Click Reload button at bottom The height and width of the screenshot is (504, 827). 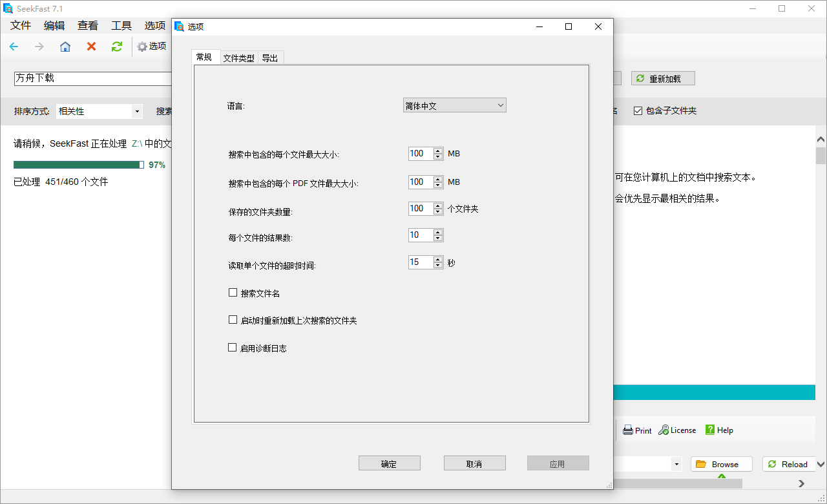click(x=788, y=464)
